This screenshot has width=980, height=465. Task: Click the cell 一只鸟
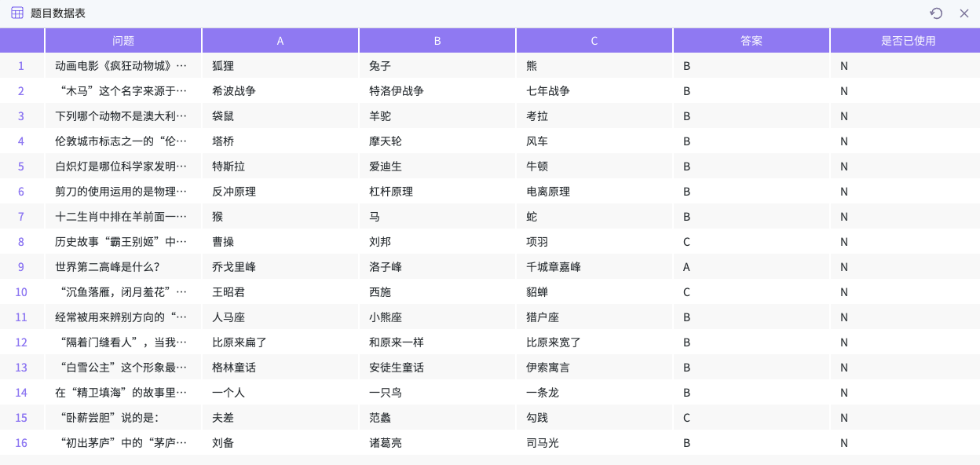tap(437, 393)
